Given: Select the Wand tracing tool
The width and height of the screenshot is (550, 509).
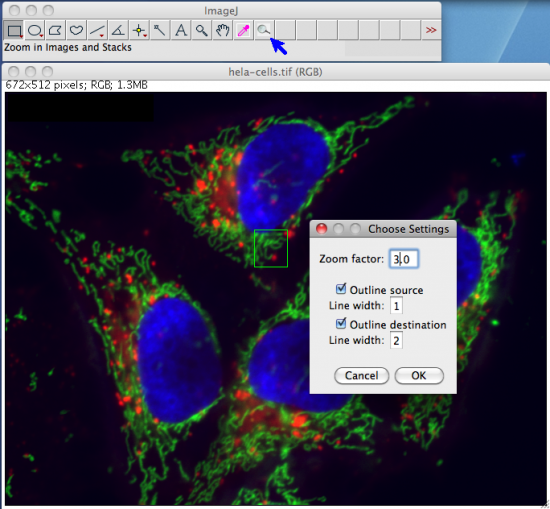Looking at the screenshot, I should [x=160, y=31].
